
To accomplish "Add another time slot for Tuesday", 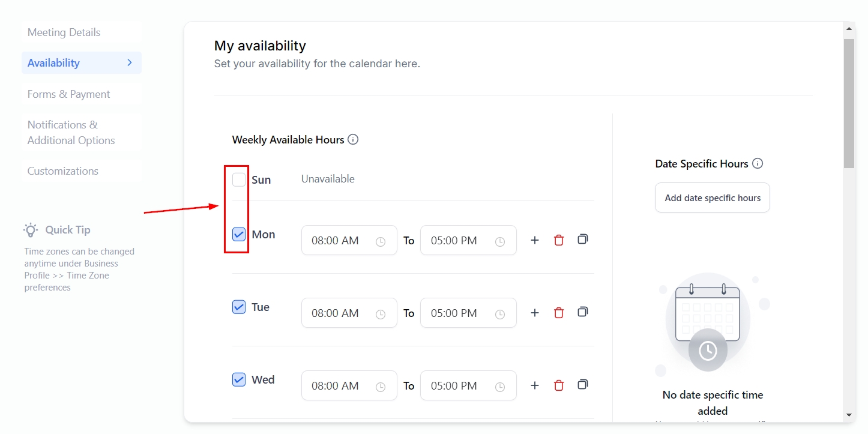I will coord(535,313).
